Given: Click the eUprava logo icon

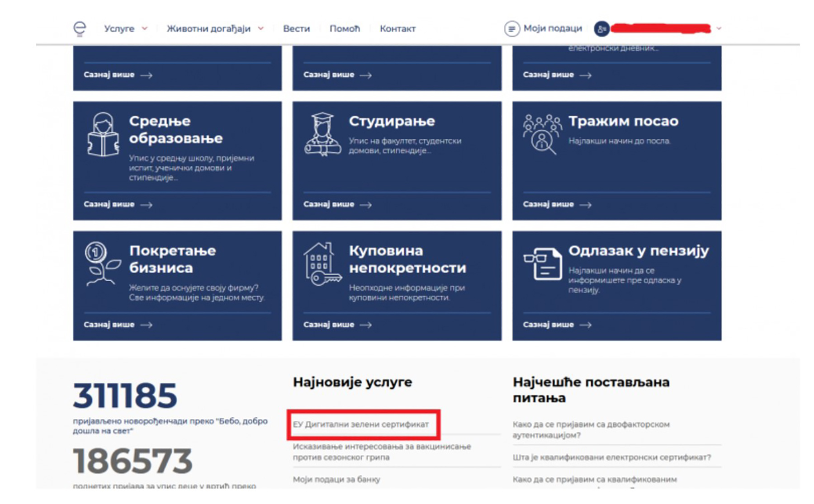Looking at the screenshot, I should click(x=80, y=28).
